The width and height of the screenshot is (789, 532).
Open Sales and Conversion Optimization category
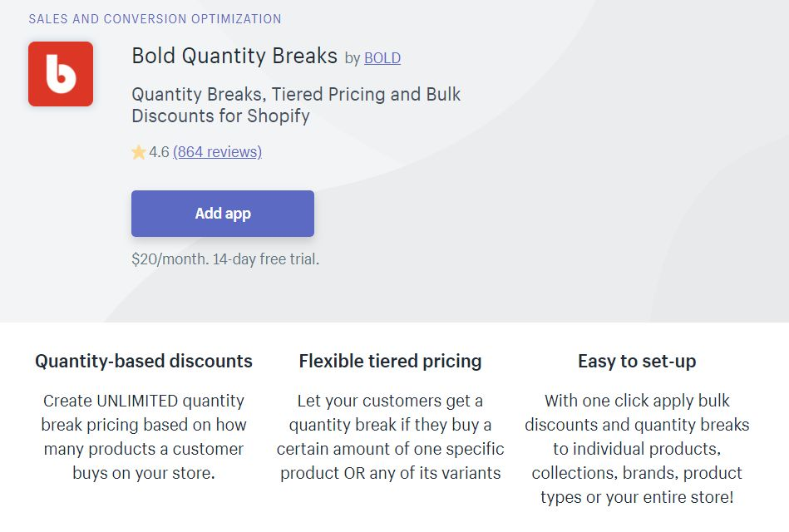pyautogui.click(x=155, y=19)
